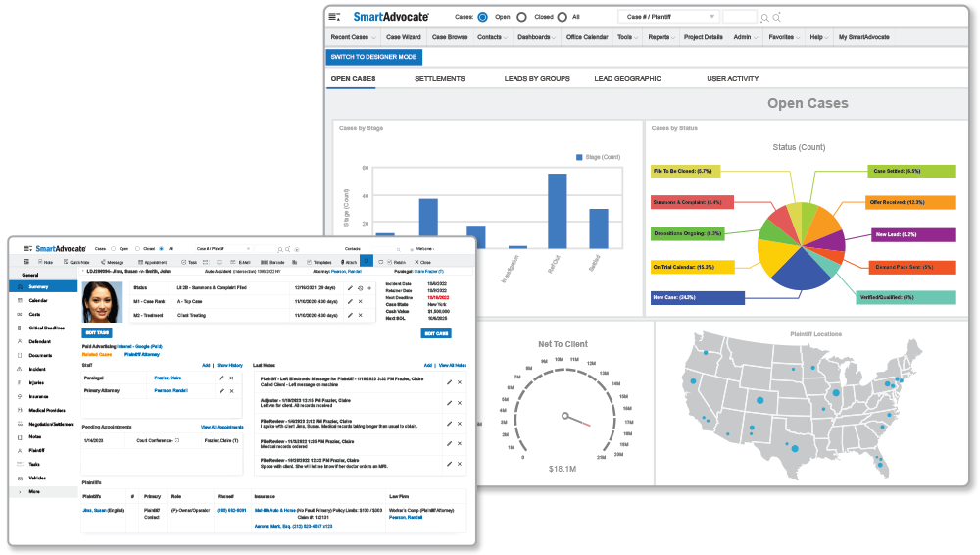980x555 pixels.
Task: Click the pencil edit icon on Status row
Action: tap(350, 288)
